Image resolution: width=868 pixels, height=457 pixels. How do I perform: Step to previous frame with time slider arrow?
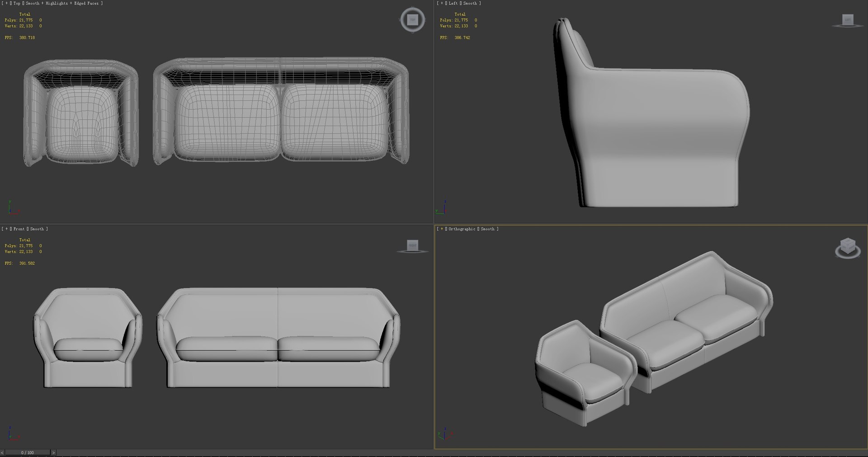pos(2,452)
